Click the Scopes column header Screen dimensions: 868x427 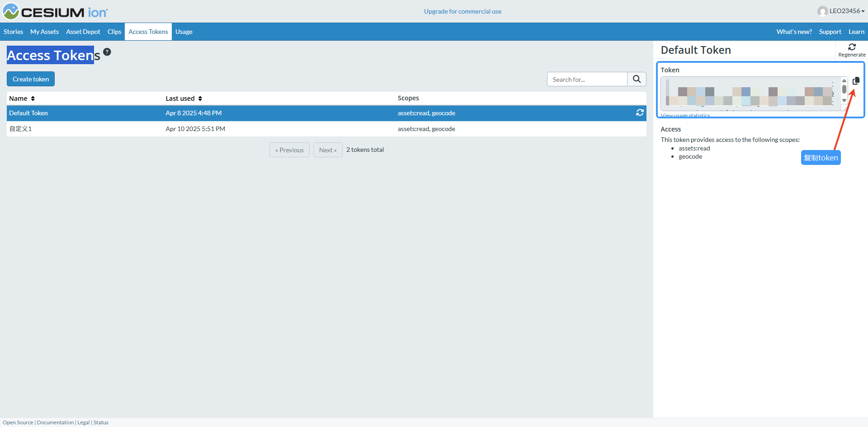pyautogui.click(x=408, y=98)
